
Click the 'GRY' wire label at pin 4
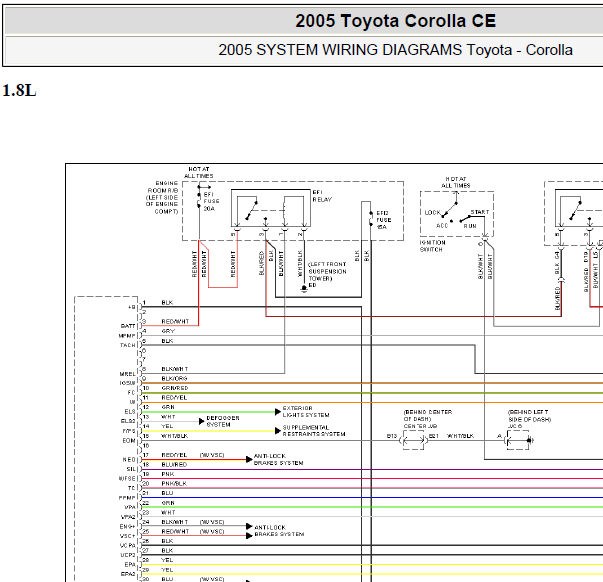(x=168, y=331)
